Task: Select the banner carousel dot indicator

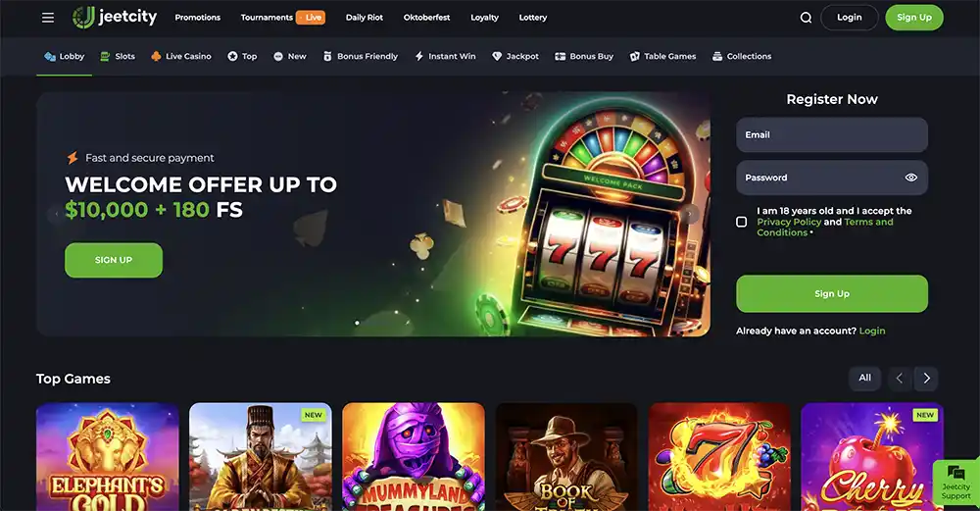Action: [357, 323]
